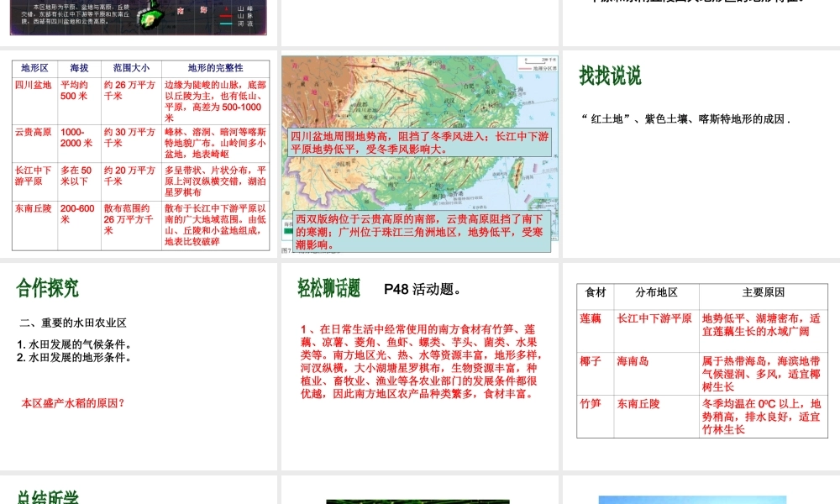Click the 平均约 500 米 elevation cell
The width and height of the screenshot is (840, 504).
coord(79,101)
